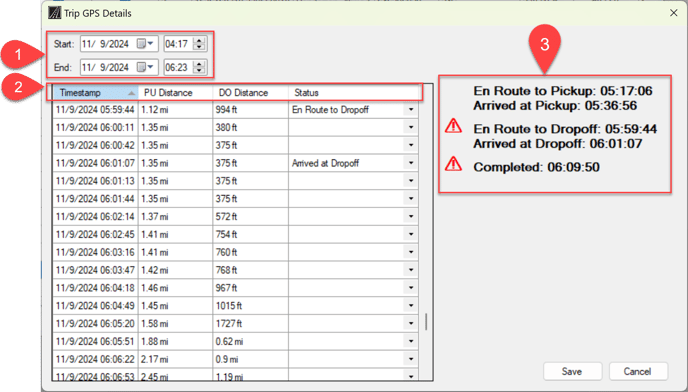Open status dropdown for 06:05:20 row
The width and height of the screenshot is (688, 392).
pos(411,324)
